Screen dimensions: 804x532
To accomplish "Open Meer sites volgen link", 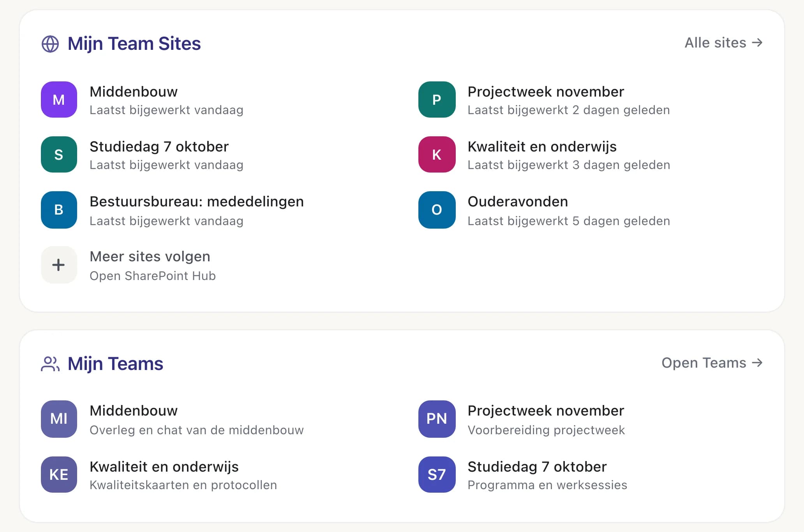I will point(150,257).
